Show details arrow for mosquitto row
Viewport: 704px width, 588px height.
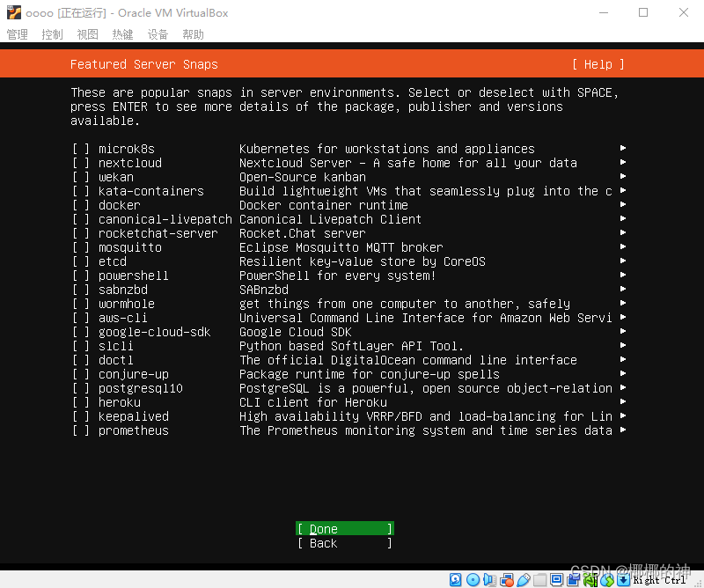(623, 246)
